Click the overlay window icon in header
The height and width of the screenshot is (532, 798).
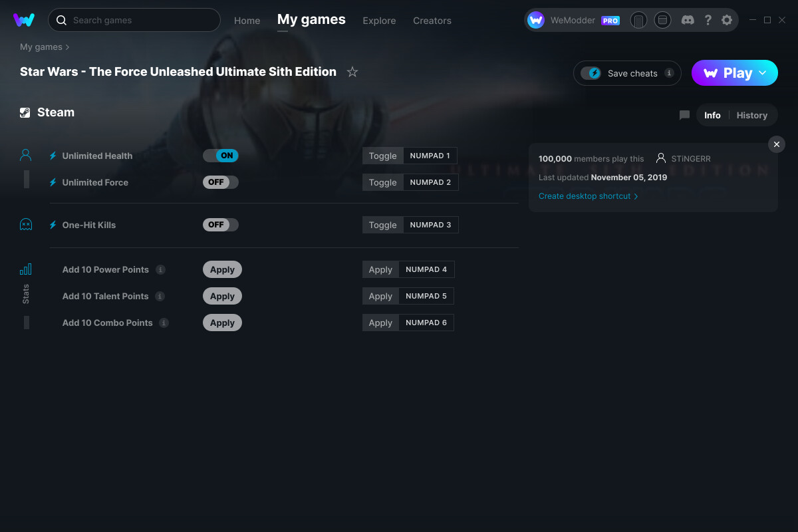[662, 20]
